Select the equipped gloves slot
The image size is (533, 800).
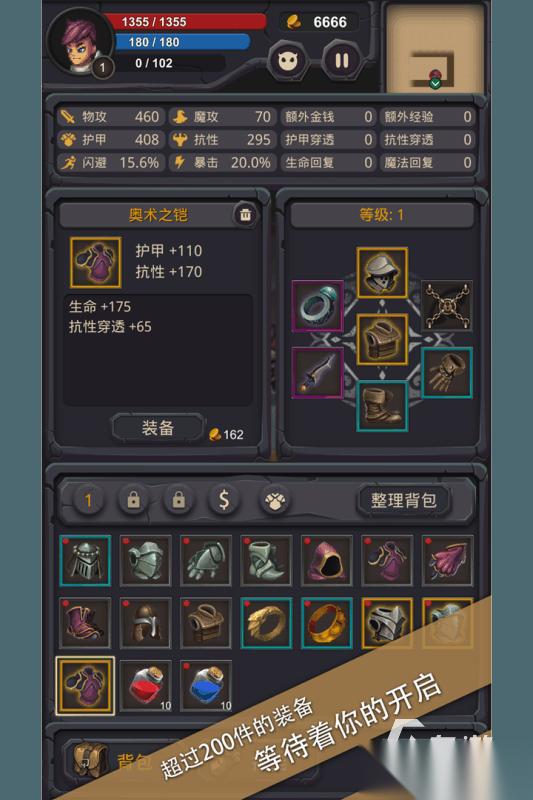click(447, 373)
